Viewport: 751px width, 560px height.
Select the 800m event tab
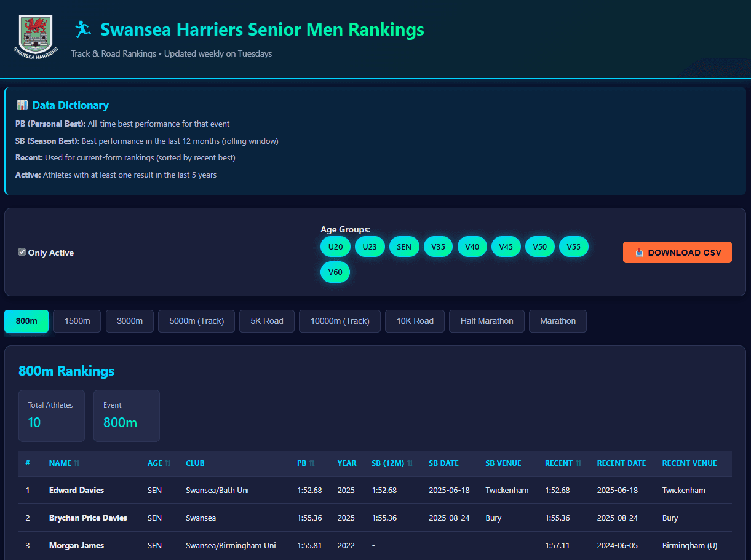pyautogui.click(x=26, y=321)
